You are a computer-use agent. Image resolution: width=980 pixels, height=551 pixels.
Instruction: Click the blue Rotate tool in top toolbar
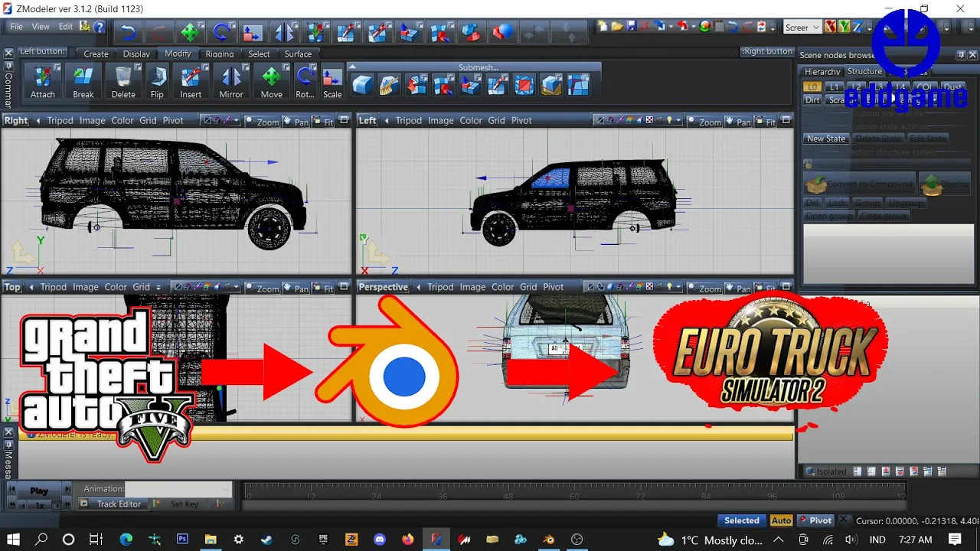click(x=221, y=32)
